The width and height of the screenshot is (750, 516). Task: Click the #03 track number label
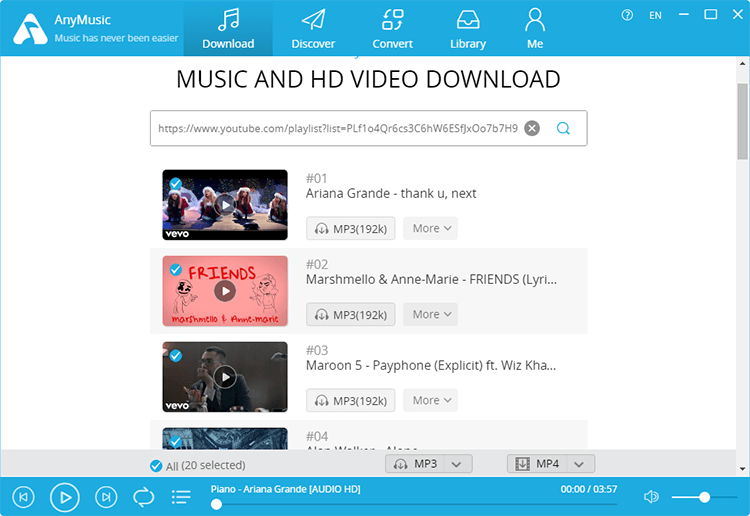[317, 351]
